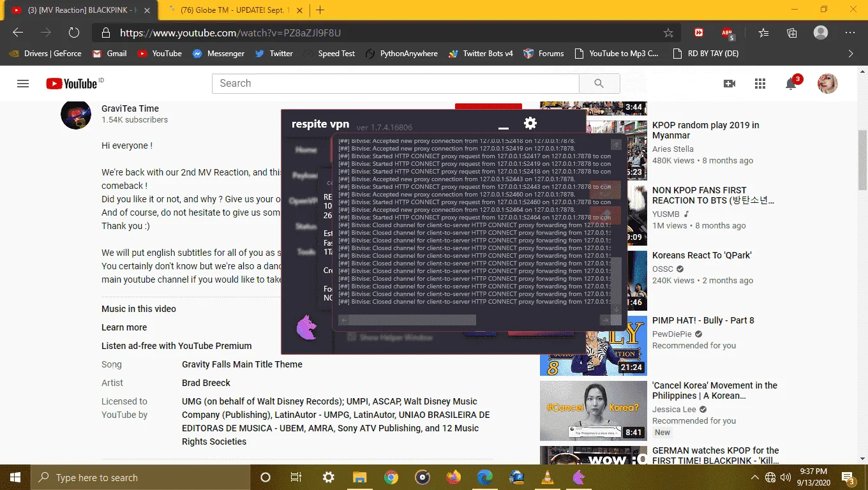Go back in the browser

coord(18,33)
